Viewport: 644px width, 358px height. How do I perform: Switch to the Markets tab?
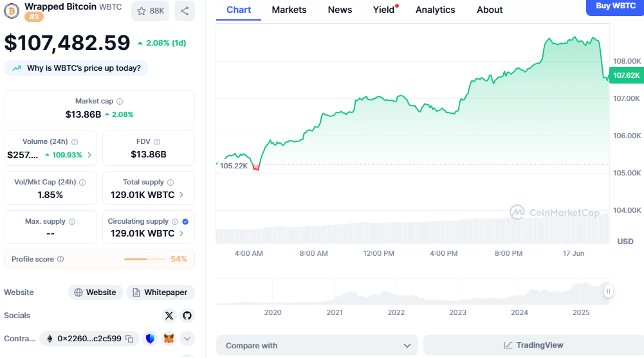(289, 10)
